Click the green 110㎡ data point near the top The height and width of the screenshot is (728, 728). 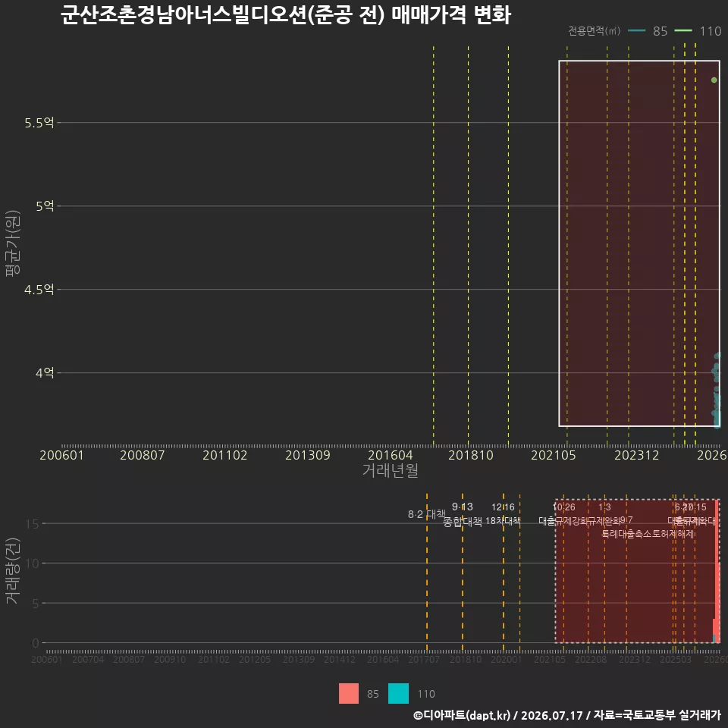click(x=714, y=80)
